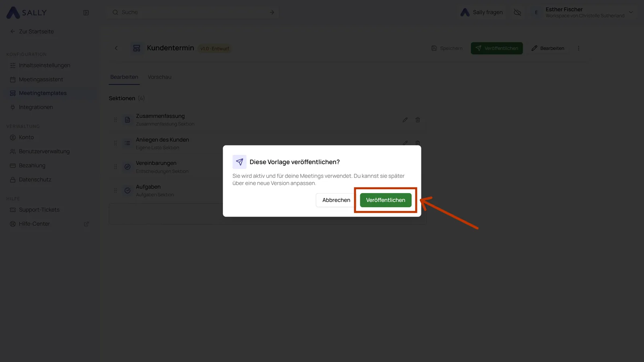Image resolution: width=644 pixels, height=362 pixels.
Task: Switch to the Bearbeiten tab
Action: click(x=124, y=77)
